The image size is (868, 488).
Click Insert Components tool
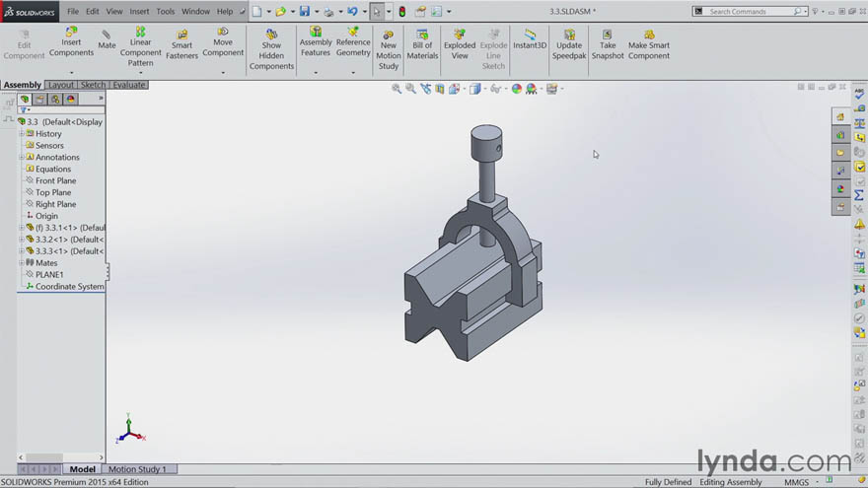click(71, 42)
